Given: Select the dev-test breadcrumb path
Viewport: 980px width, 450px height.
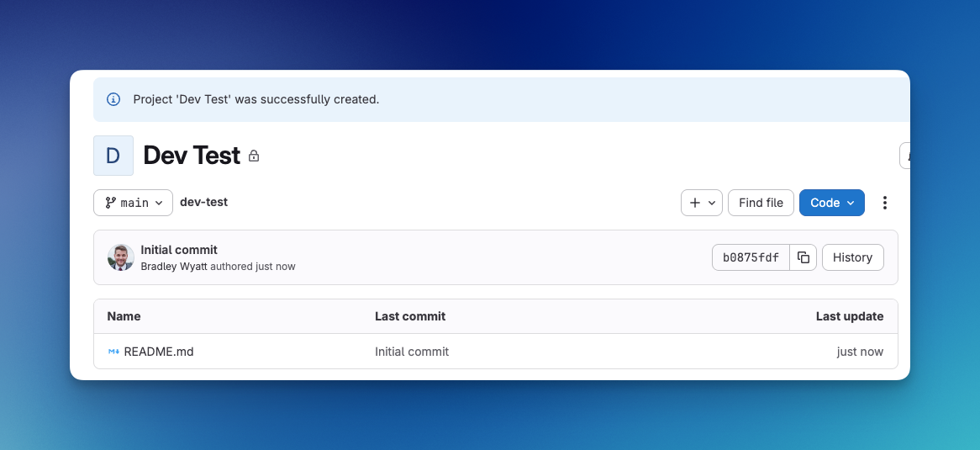Looking at the screenshot, I should pos(203,202).
